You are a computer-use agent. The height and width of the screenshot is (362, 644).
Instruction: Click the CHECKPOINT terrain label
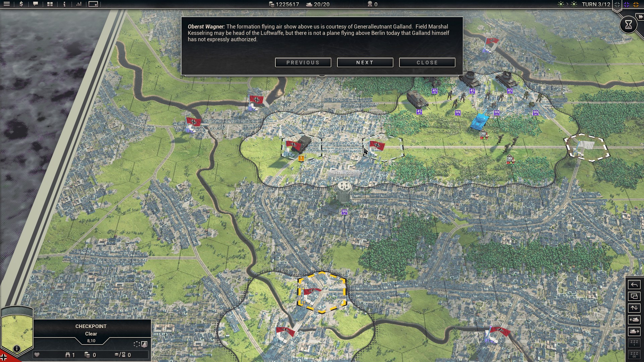pos(91,326)
